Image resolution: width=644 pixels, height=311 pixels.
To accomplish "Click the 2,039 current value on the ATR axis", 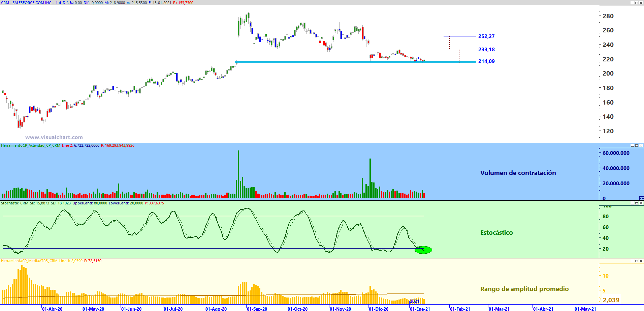I will tap(611, 300).
